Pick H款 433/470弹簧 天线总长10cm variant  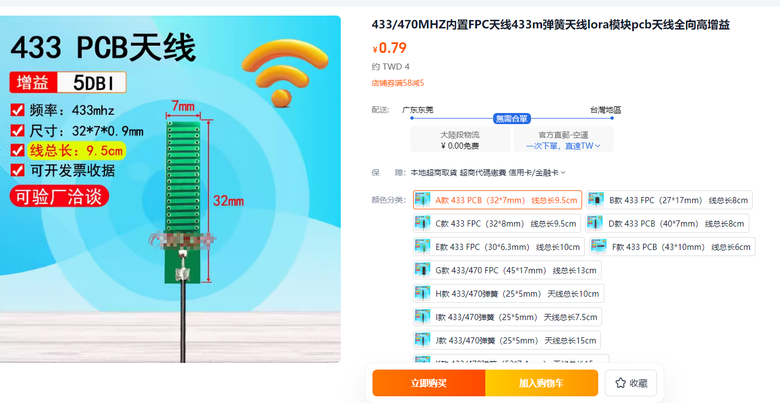(508, 294)
